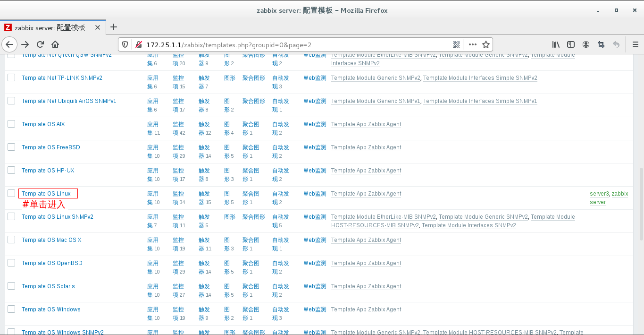The height and width of the screenshot is (335, 644).
Task: Open Template Net TP-LINK SNMPv2 link
Action: pos(62,78)
